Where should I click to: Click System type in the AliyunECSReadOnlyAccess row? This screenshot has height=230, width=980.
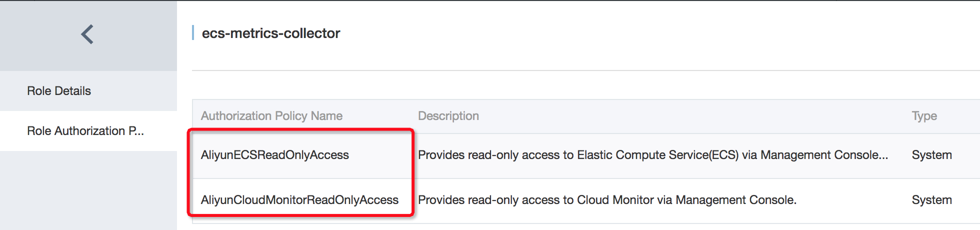pos(931,155)
